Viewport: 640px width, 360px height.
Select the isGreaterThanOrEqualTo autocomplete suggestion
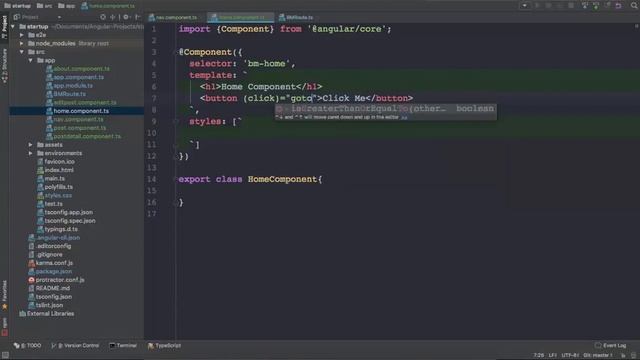pos(385,109)
